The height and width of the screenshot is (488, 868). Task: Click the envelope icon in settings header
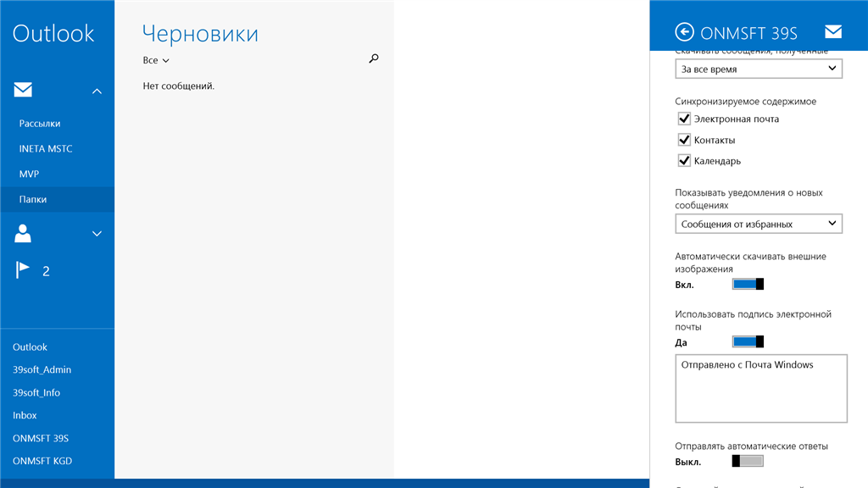click(x=833, y=32)
